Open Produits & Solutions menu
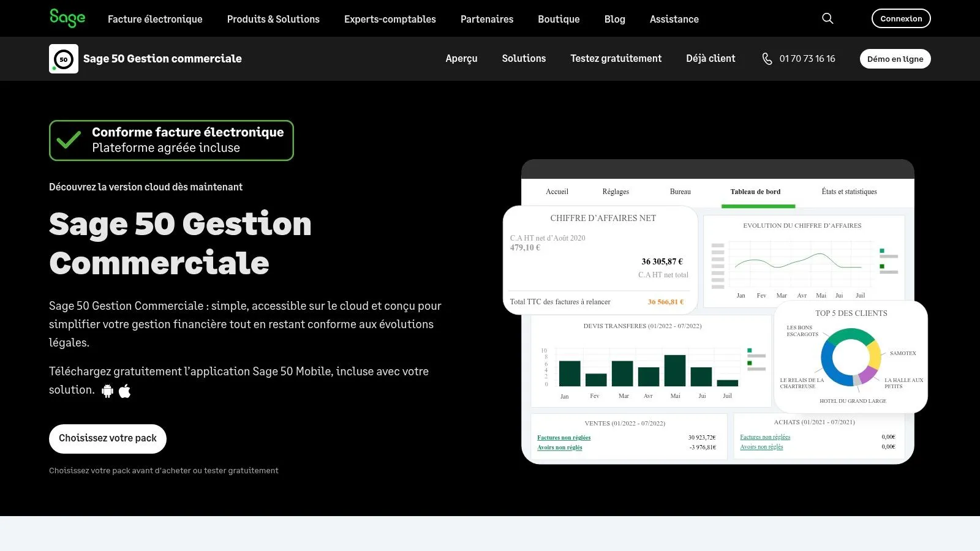 click(x=273, y=19)
